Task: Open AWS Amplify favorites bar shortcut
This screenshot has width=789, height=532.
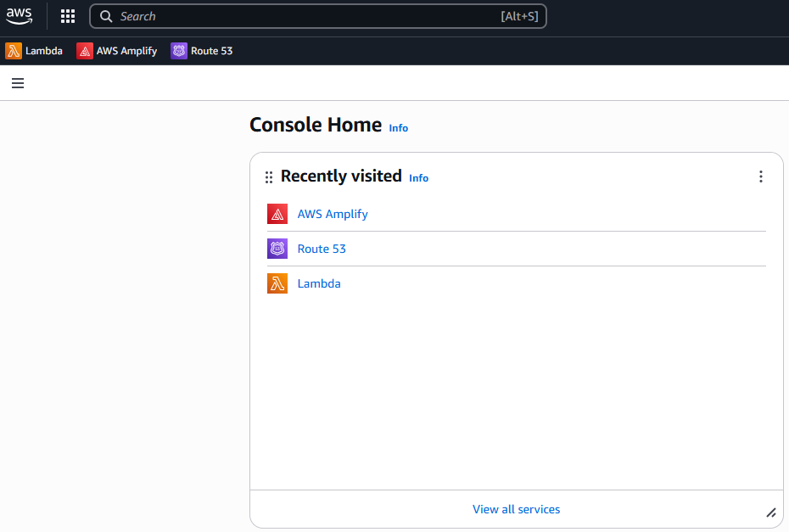Action: click(x=117, y=51)
